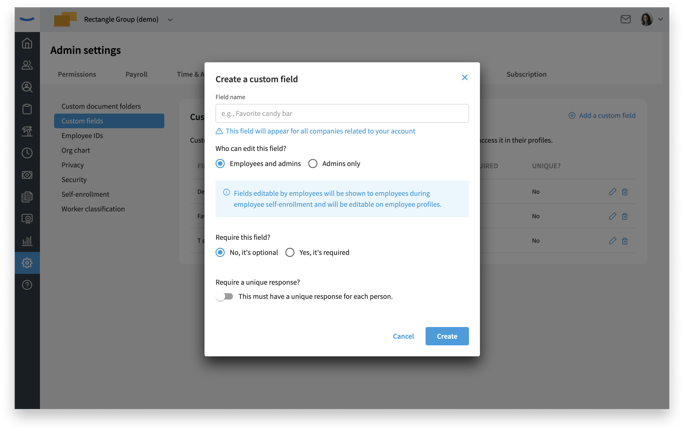
Task: Select the Admins only radio option
Action: point(312,164)
